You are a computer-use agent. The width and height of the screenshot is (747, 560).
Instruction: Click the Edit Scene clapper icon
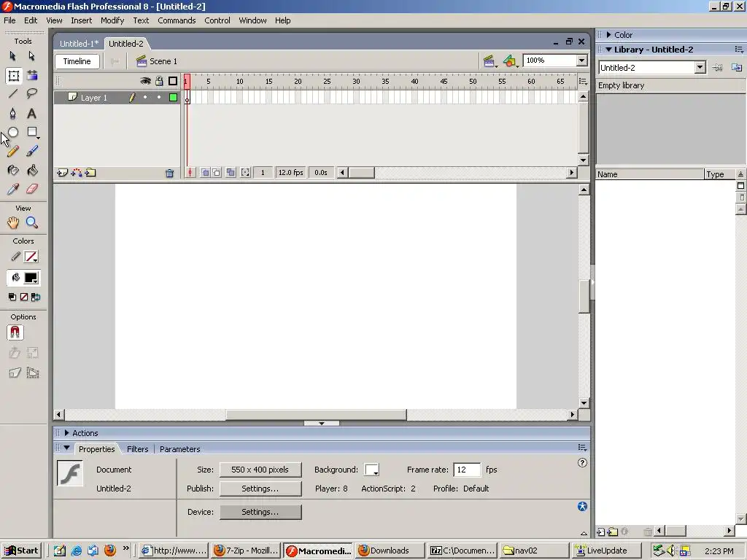coord(489,61)
